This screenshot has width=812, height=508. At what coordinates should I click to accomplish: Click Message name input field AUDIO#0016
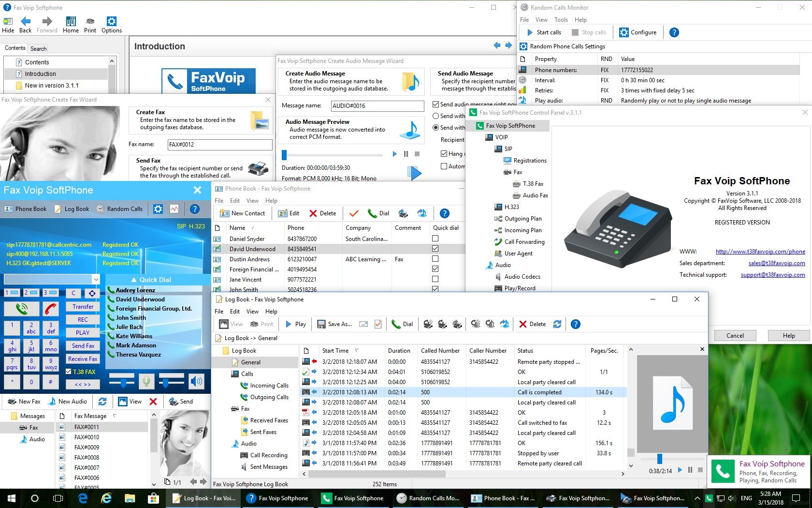pyautogui.click(x=377, y=105)
